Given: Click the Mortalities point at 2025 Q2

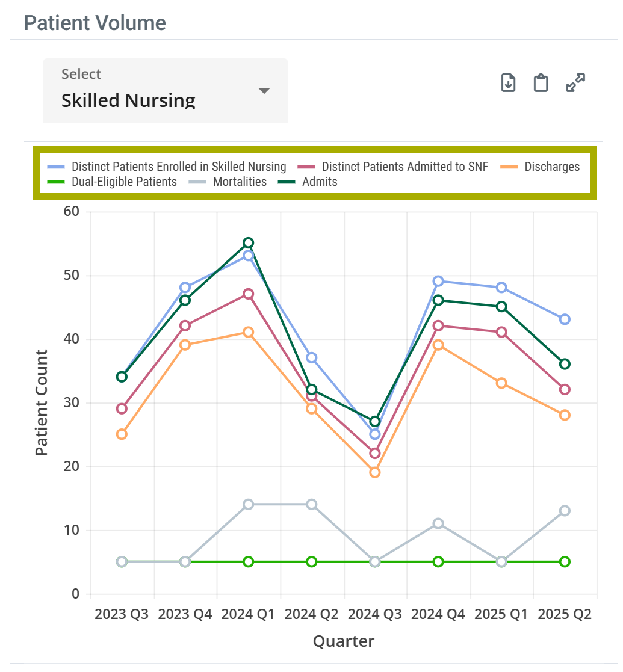Looking at the screenshot, I should point(565,511).
